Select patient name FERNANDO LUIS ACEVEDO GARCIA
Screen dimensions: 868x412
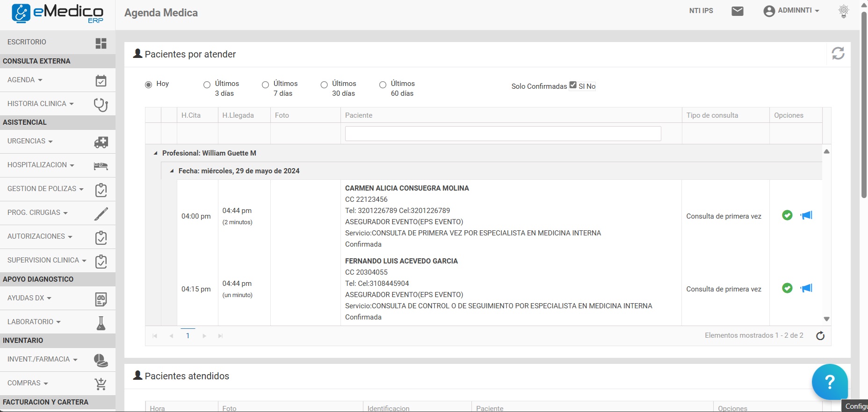point(401,261)
